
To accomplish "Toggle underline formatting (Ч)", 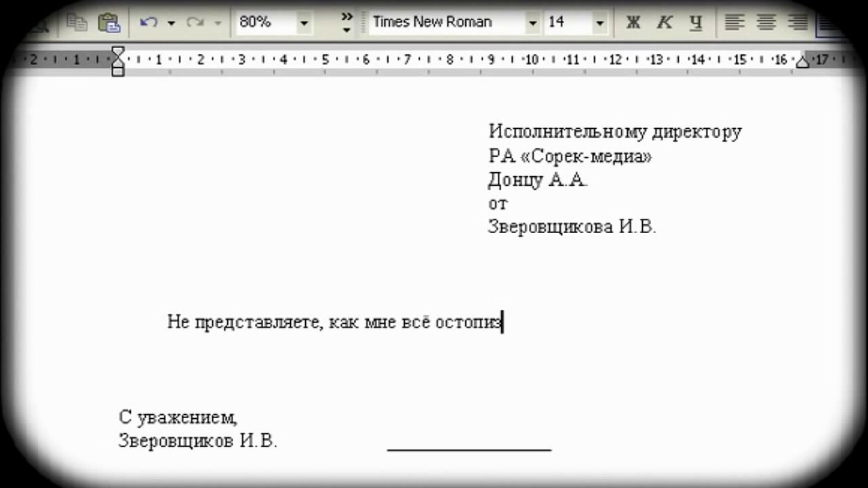I will [696, 22].
